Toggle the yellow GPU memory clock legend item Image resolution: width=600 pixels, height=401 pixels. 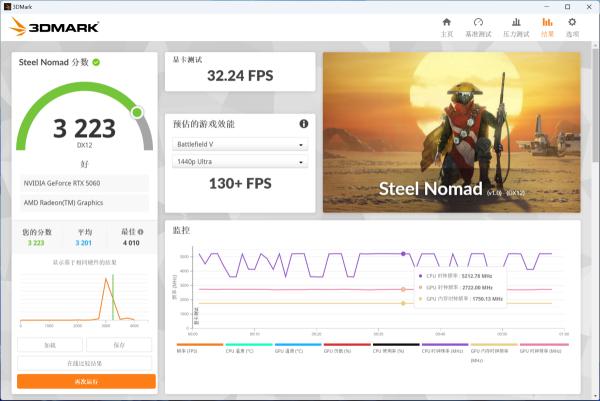(494, 352)
